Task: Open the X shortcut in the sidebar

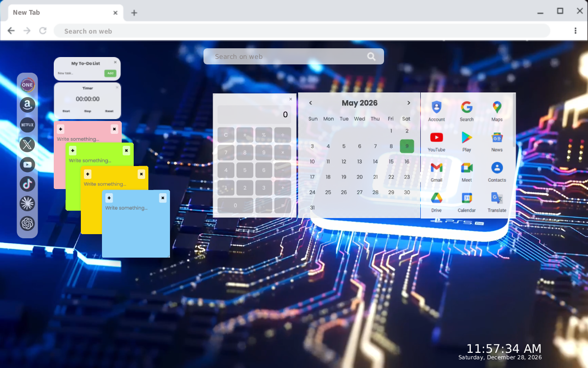Action: point(28,144)
